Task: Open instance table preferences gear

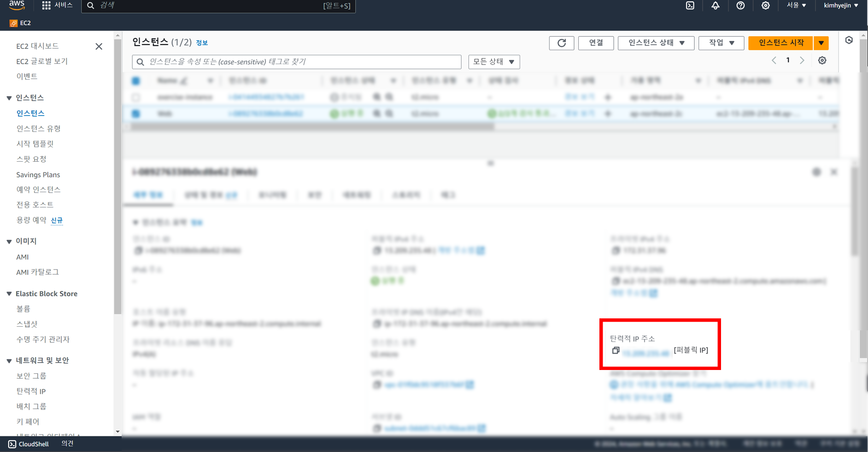Action: pos(822,60)
